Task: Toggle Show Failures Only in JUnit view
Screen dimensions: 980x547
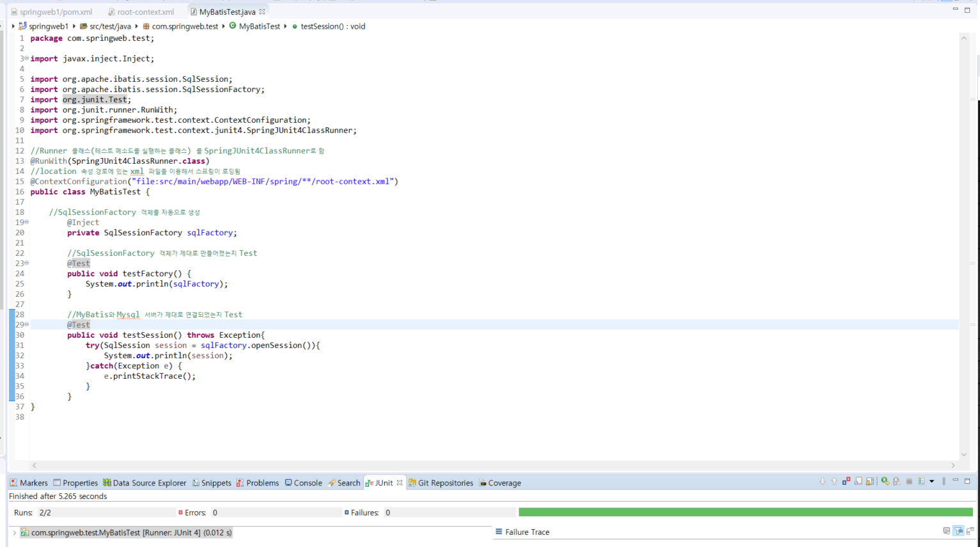Action: click(x=846, y=481)
